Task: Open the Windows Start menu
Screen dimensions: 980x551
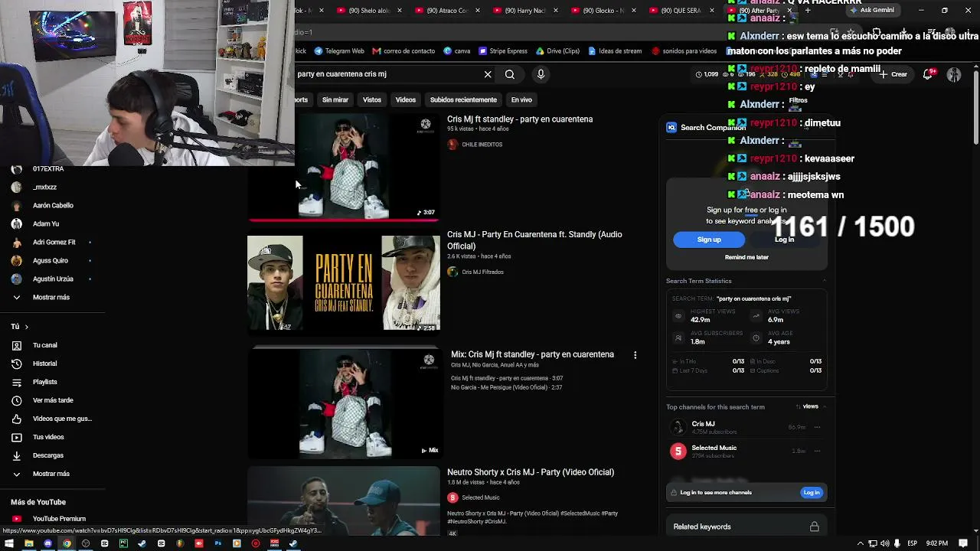Action: pos(10,544)
